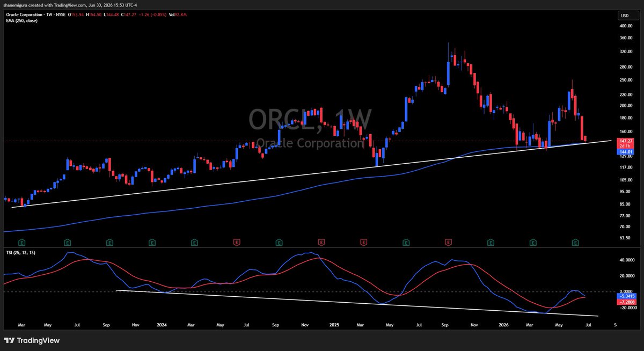Click the 2026 label on the time axis
The height and width of the screenshot is (351, 644).
[x=503, y=325]
